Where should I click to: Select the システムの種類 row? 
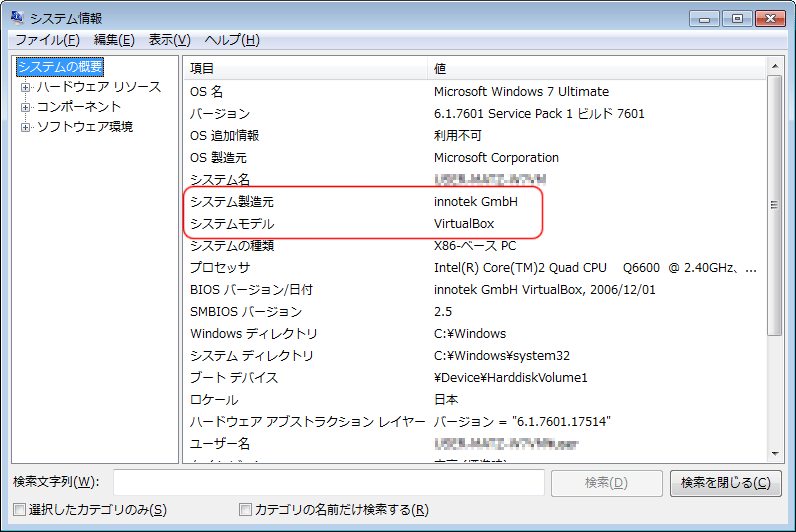pyautogui.click(x=475, y=246)
